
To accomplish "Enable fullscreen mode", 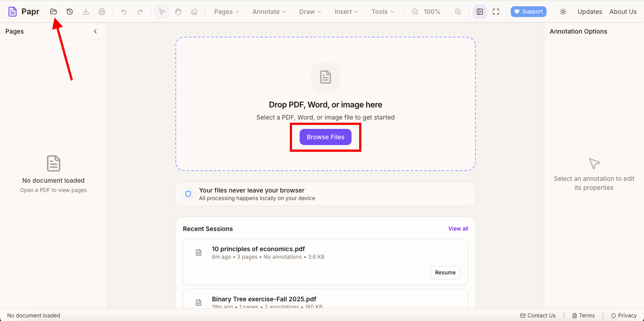I will coord(496,12).
